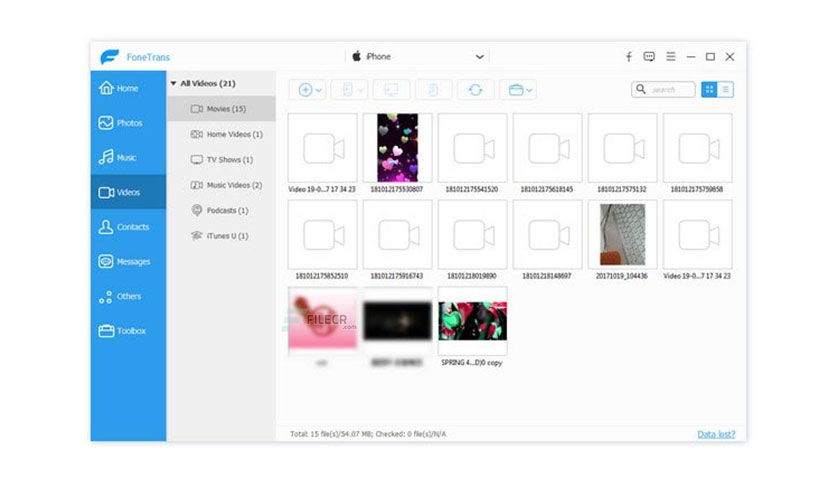This screenshot has height=484, width=836.
Task: Select video thumbnail 181012180019890
Action: point(472,235)
